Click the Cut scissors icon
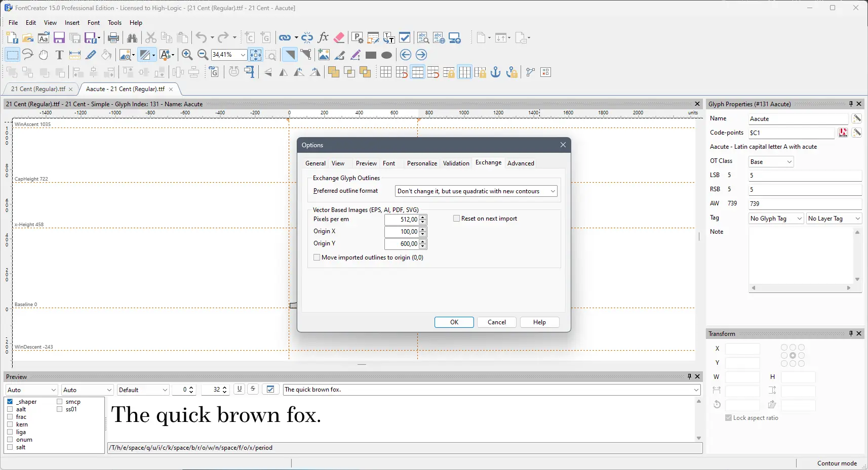This screenshot has width=868, height=470. click(151, 38)
